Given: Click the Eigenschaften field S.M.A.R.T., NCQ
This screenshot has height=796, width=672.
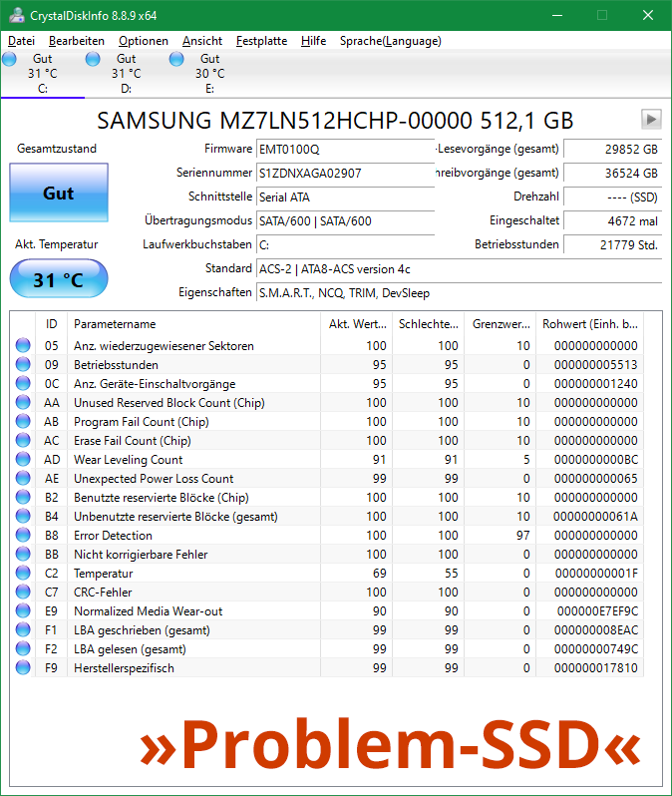Looking at the screenshot, I should coord(460,293).
